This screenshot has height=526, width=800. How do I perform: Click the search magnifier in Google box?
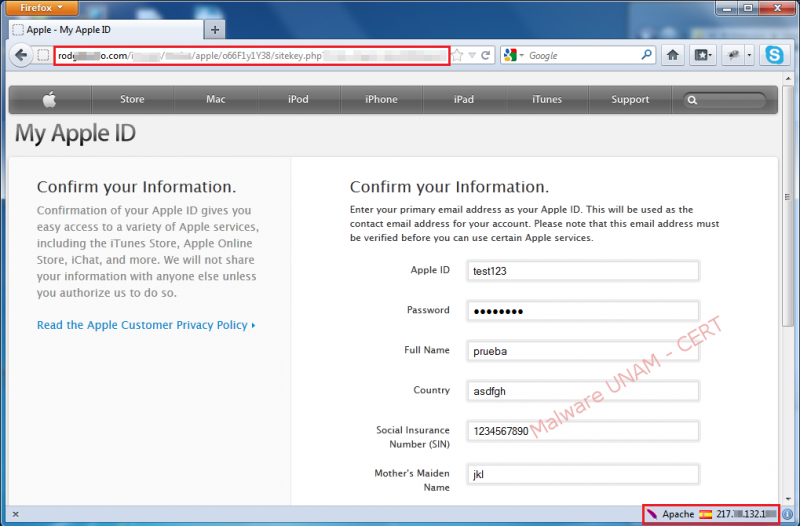click(646, 55)
